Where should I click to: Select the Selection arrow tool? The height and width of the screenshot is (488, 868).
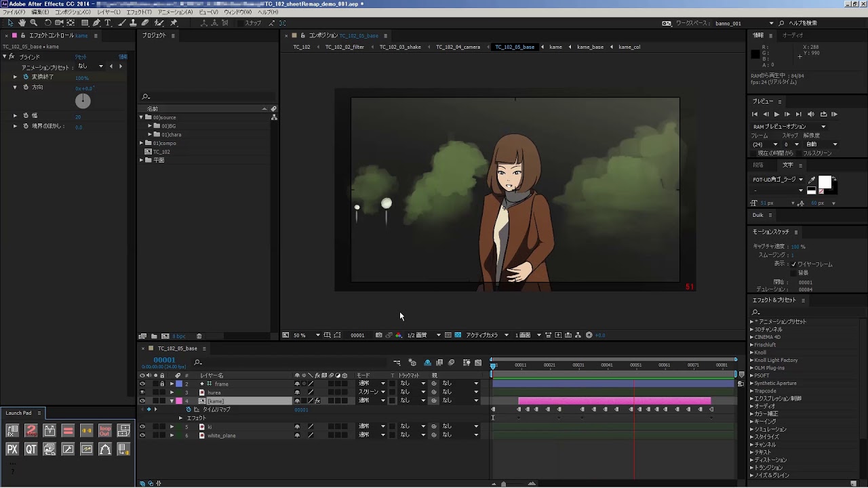(x=10, y=22)
